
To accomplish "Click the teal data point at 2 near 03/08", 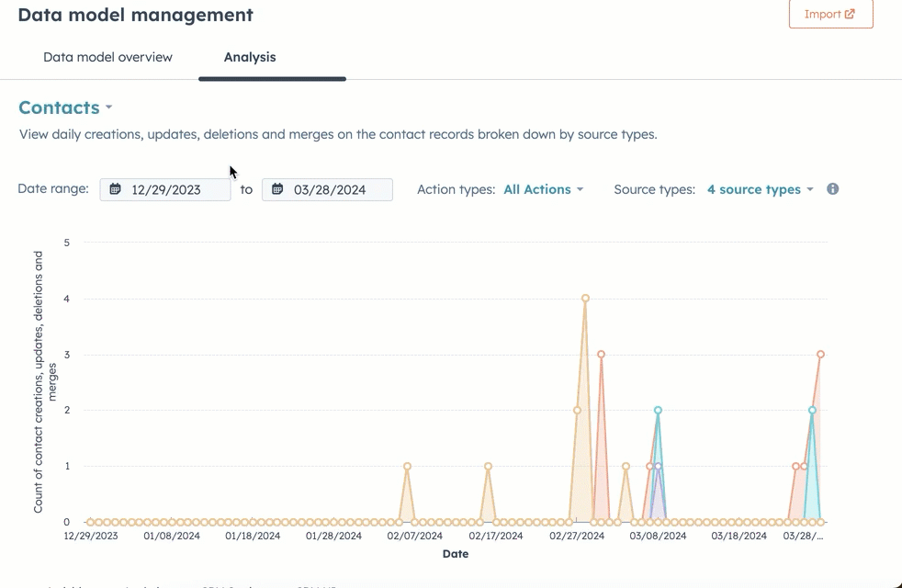I will 658,411.
